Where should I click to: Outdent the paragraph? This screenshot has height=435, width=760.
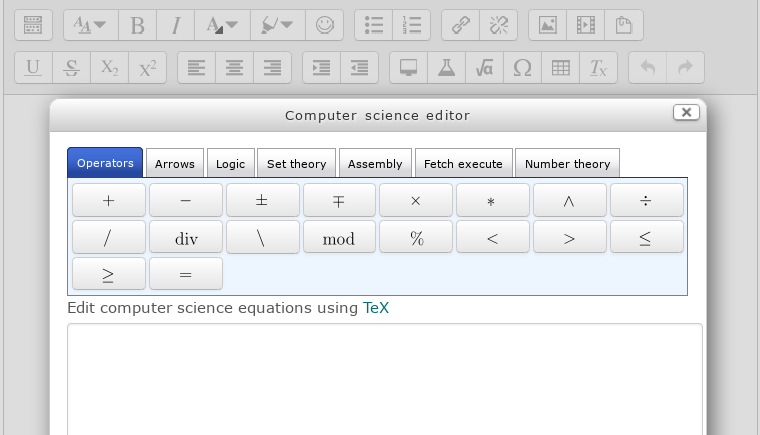tap(359, 67)
